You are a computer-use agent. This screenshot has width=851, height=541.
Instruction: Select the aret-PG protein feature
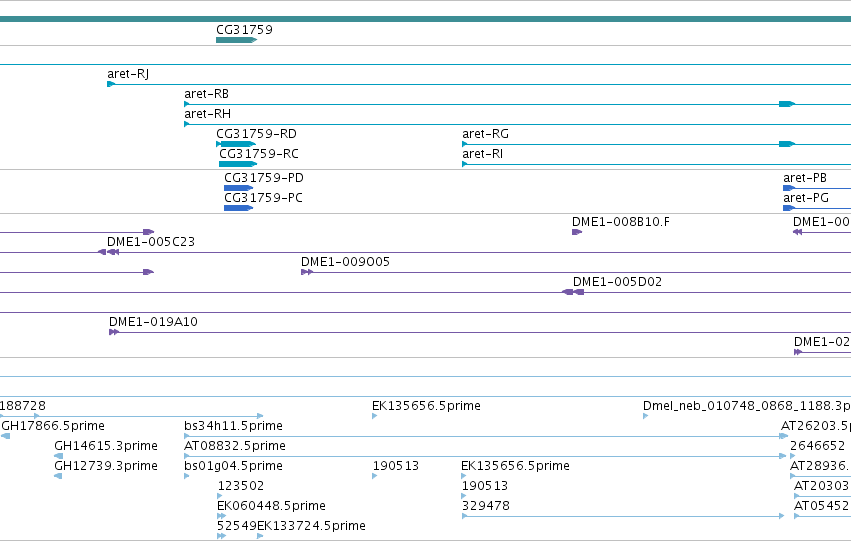[x=806, y=198]
